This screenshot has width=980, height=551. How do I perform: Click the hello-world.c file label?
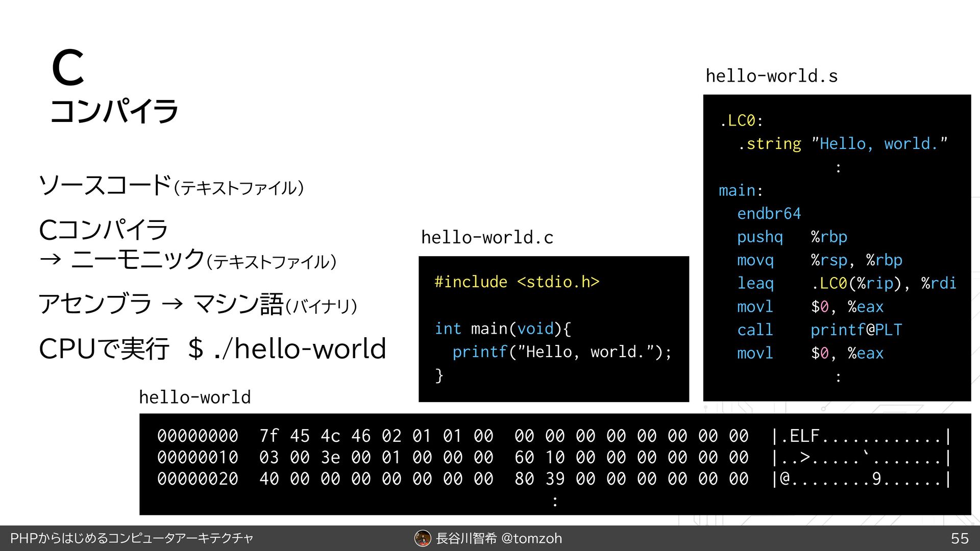[x=487, y=237]
